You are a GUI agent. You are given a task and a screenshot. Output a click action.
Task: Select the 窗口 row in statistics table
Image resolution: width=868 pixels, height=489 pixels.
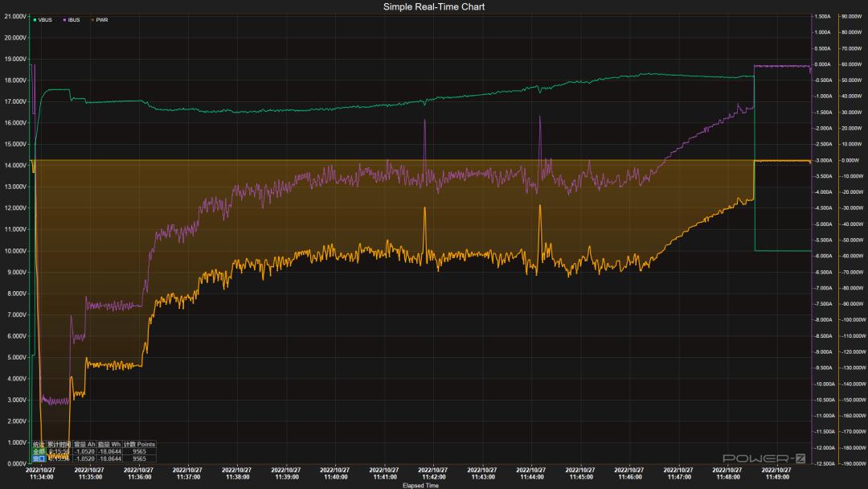pos(38,458)
